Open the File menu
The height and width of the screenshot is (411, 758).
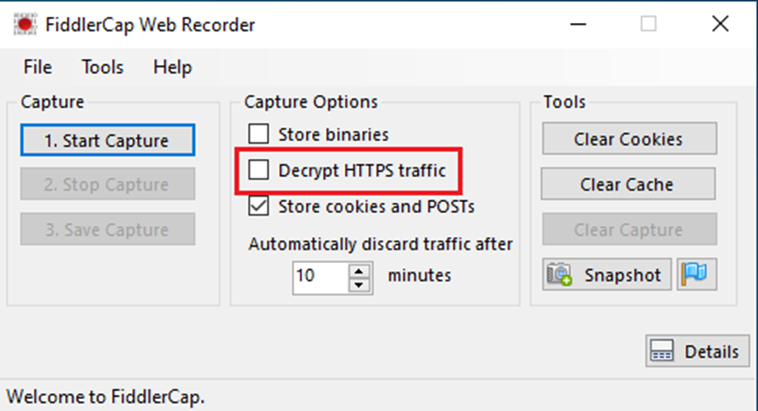37,67
